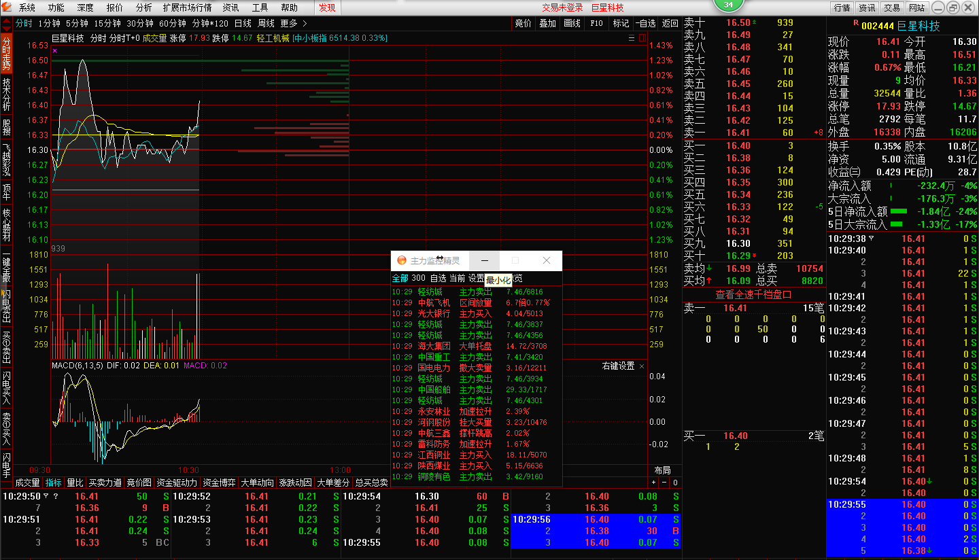
Task: Select the 15分钟 period tab
Action: (107, 23)
